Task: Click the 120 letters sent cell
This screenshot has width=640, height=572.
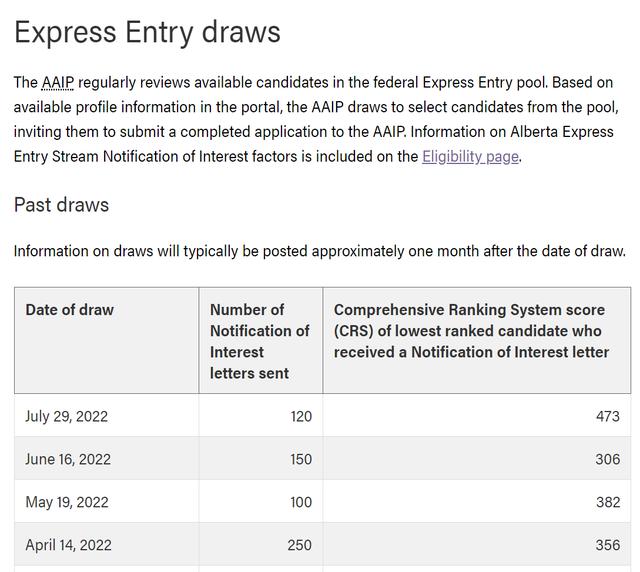Action: (x=261, y=416)
